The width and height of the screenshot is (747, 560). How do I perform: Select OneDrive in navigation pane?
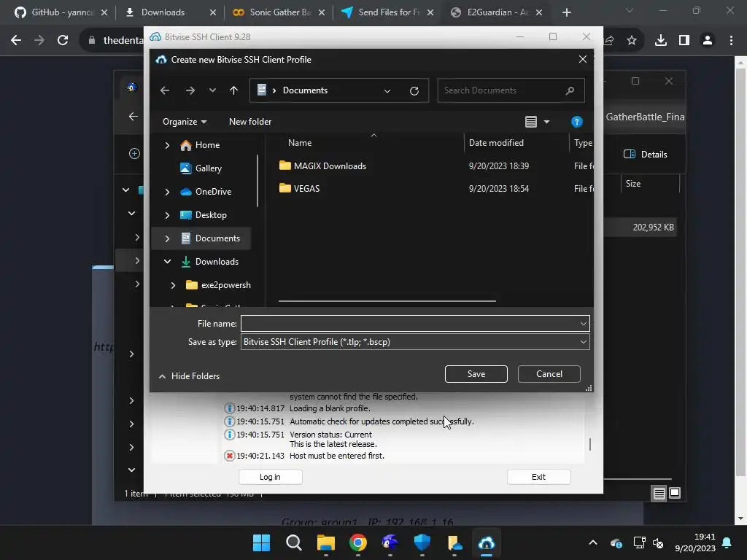pyautogui.click(x=213, y=192)
